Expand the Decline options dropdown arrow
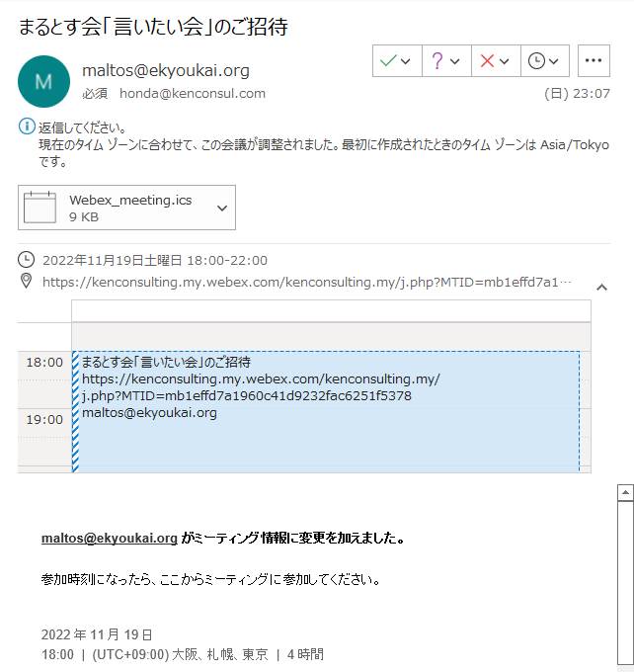This screenshot has width=634, height=672. click(505, 60)
